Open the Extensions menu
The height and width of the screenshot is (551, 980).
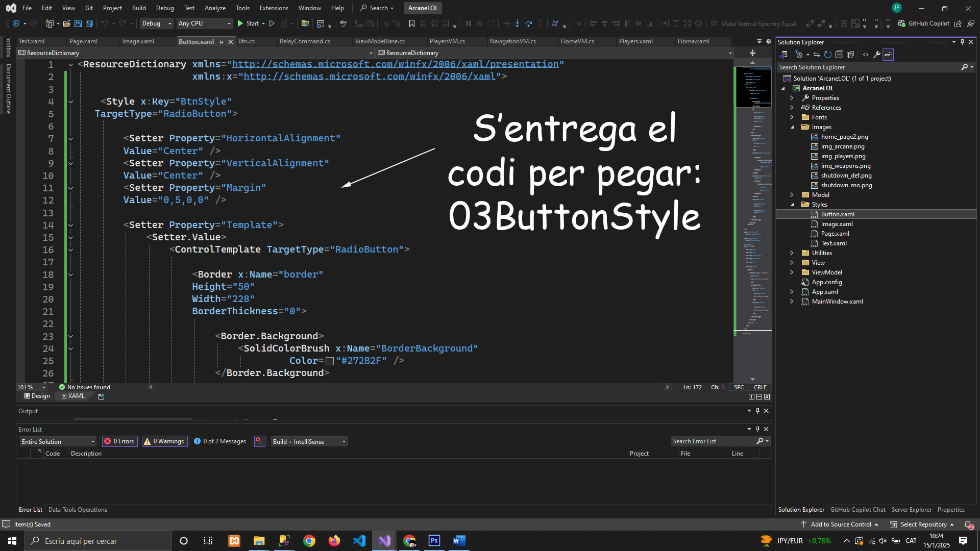274,8
